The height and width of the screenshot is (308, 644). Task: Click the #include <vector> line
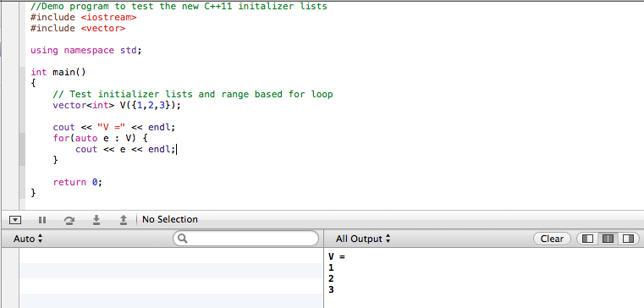tap(78, 28)
